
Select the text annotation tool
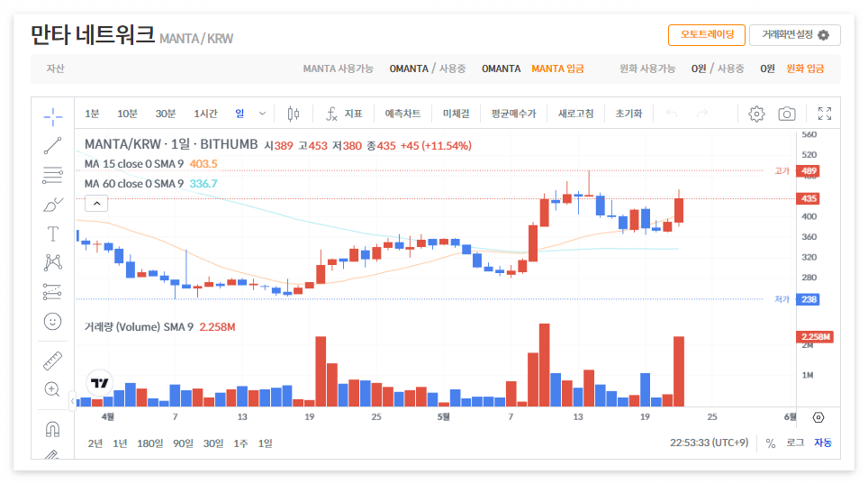click(x=52, y=234)
